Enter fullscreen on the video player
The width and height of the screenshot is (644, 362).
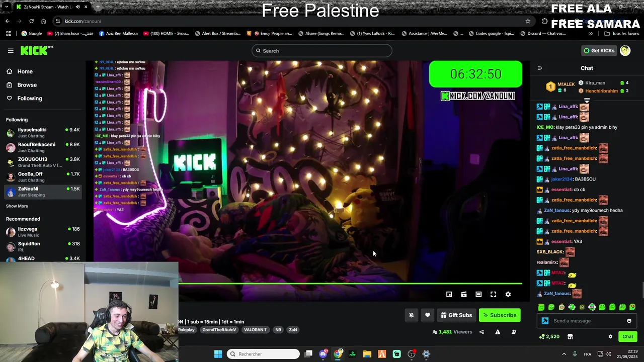(x=494, y=295)
